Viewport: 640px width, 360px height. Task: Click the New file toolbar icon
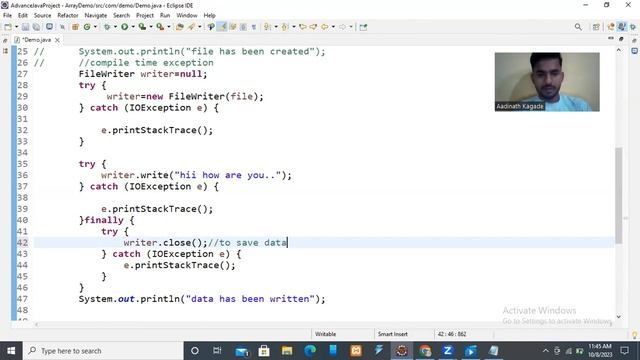[8, 27]
